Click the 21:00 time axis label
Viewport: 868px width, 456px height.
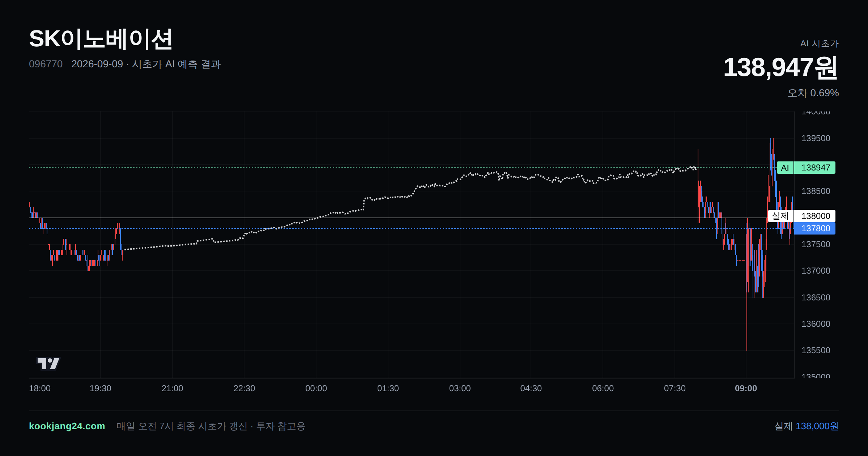pyautogui.click(x=172, y=388)
